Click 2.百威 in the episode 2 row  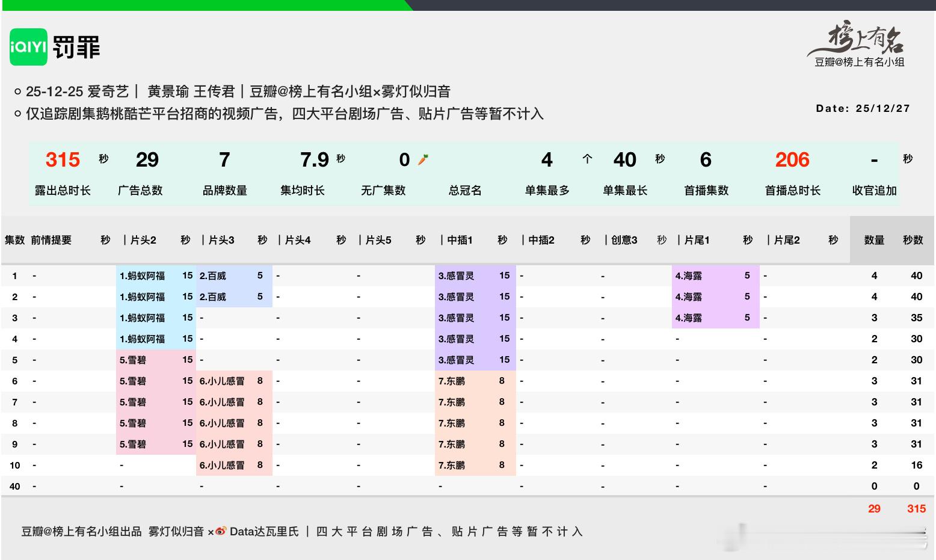tap(213, 297)
